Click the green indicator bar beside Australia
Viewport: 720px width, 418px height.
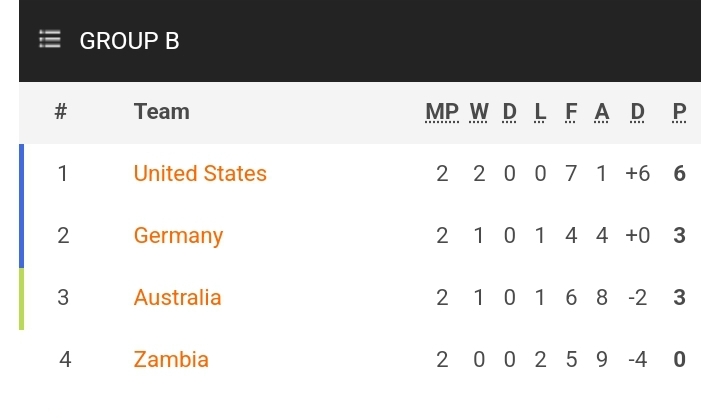(x=21, y=298)
